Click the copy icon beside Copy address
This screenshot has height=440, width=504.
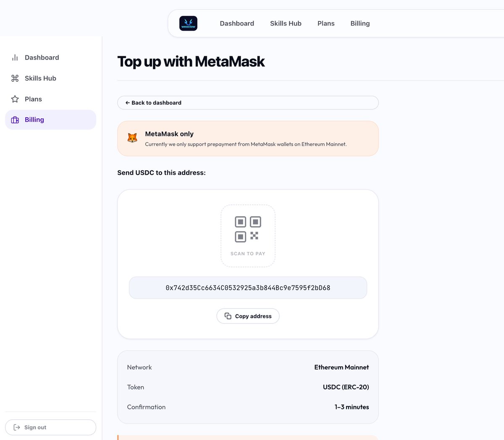point(228,316)
